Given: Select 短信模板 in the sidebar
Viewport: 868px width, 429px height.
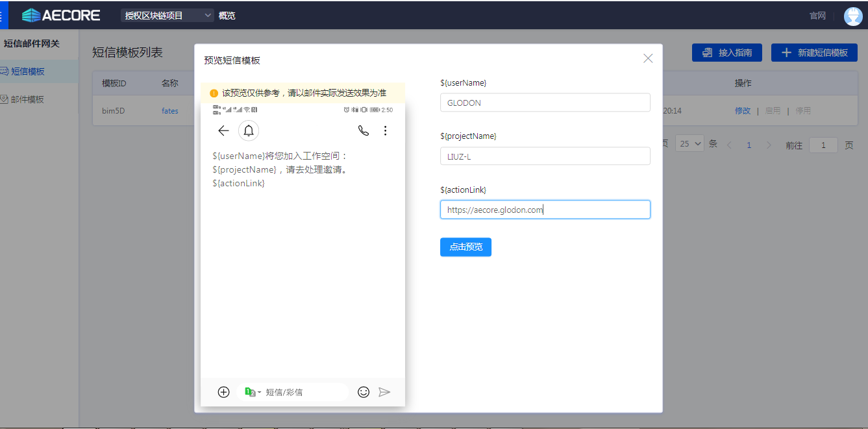Looking at the screenshot, I should 28,71.
